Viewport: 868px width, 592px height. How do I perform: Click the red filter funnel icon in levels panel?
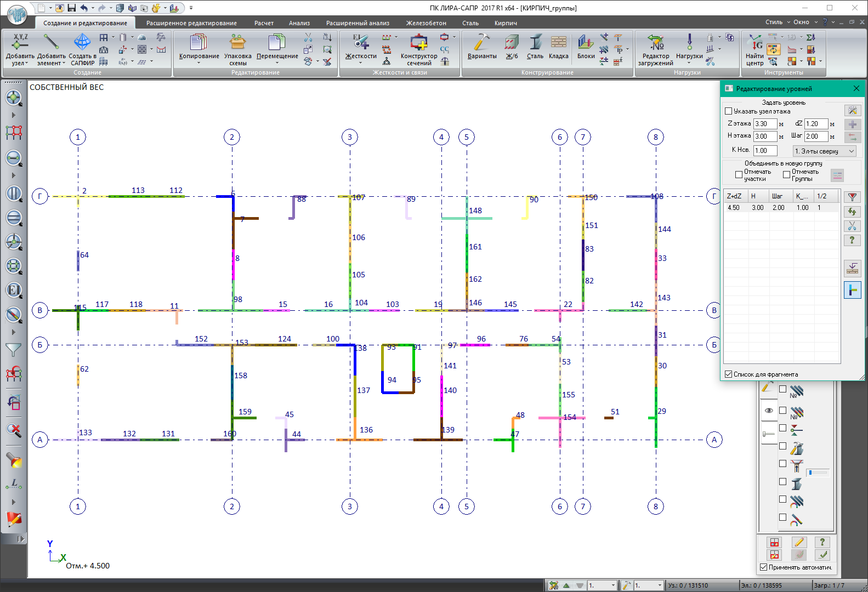click(x=852, y=197)
